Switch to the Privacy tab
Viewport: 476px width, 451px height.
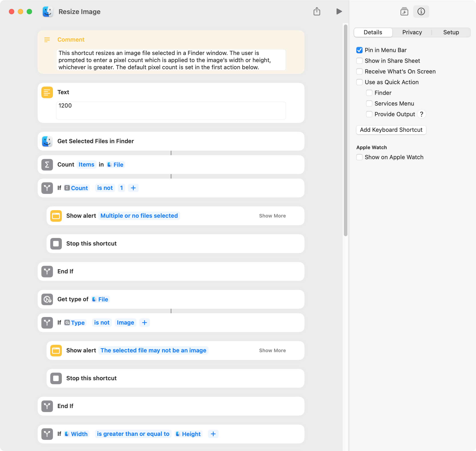pyautogui.click(x=412, y=33)
